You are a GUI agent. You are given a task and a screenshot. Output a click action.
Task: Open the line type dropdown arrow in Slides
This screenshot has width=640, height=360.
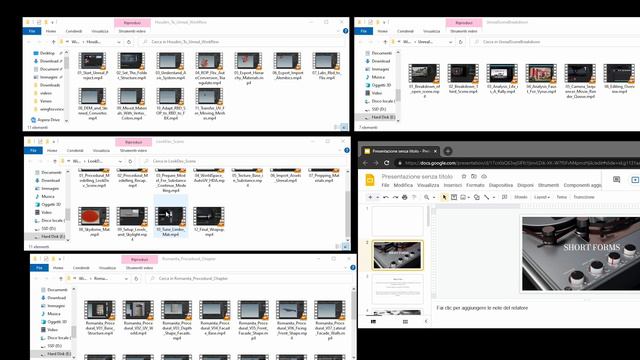pyautogui.click(x=493, y=198)
